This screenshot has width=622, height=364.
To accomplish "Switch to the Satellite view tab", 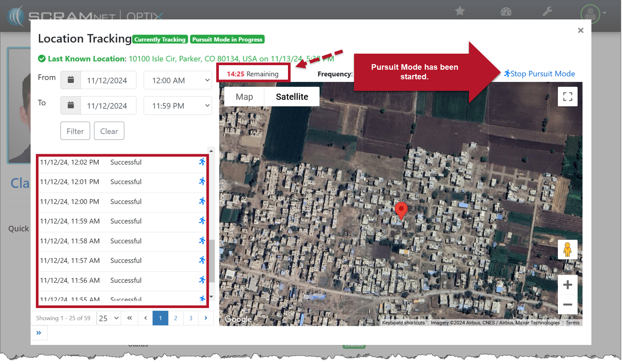I will coord(292,97).
